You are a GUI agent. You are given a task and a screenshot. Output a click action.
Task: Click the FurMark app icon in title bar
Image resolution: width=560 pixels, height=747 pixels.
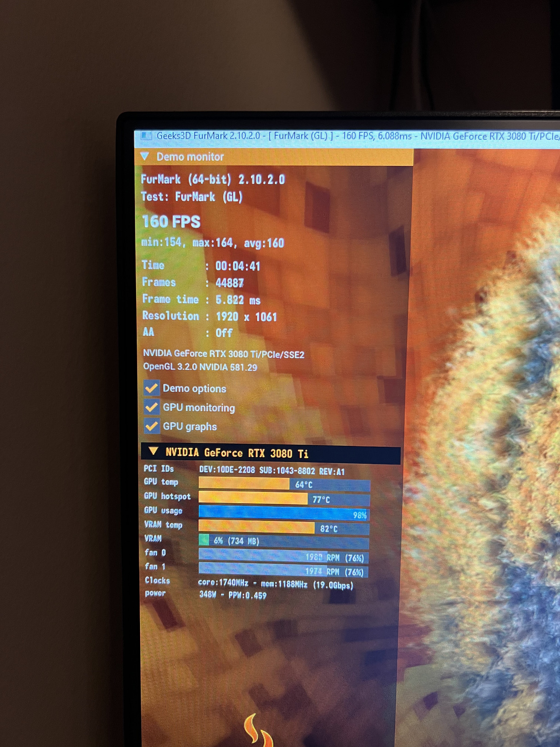click(146, 135)
